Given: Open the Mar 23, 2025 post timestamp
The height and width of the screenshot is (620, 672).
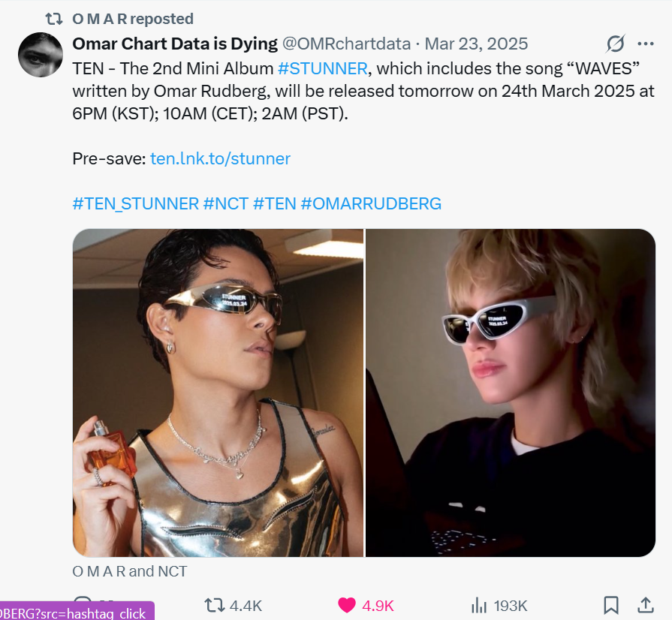Looking at the screenshot, I should [477, 44].
